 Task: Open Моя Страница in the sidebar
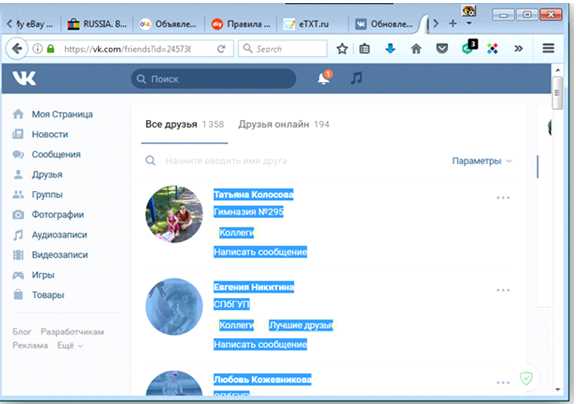point(53,114)
